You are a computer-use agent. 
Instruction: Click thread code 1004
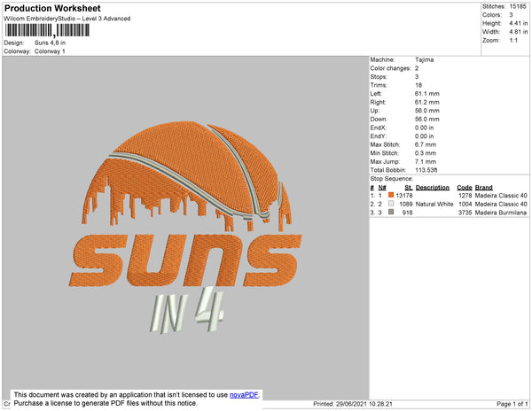[465, 204]
